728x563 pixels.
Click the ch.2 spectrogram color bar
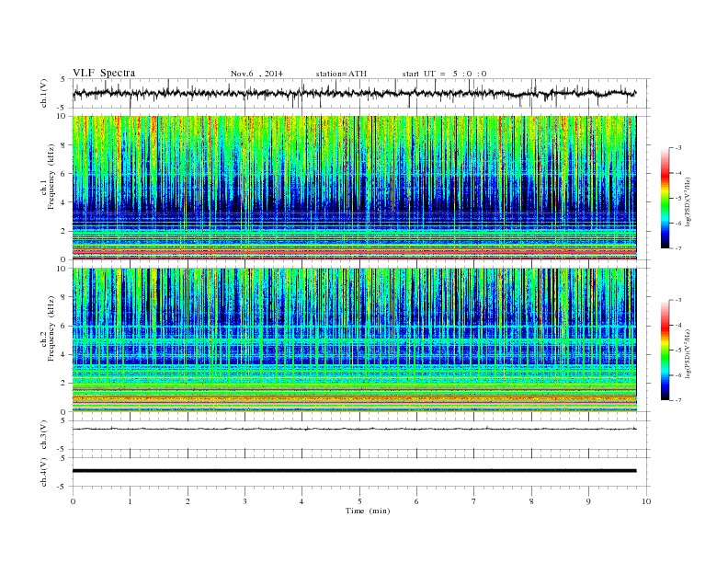pos(665,350)
